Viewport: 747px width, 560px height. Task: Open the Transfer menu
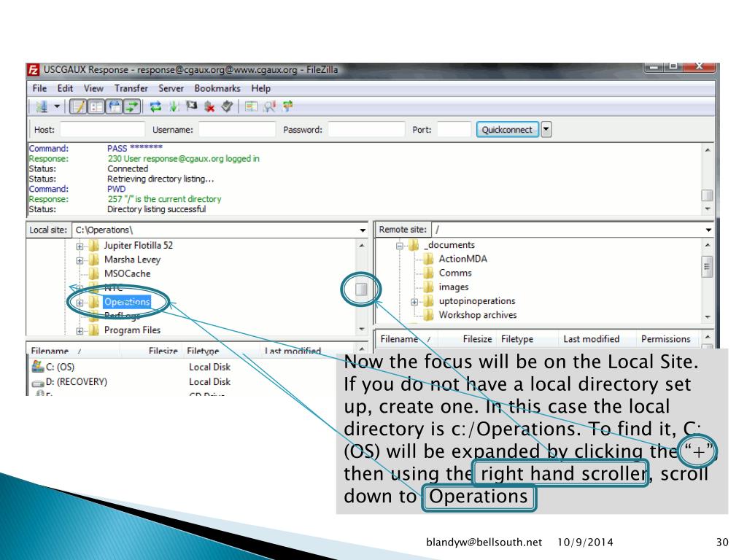[131, 88]
